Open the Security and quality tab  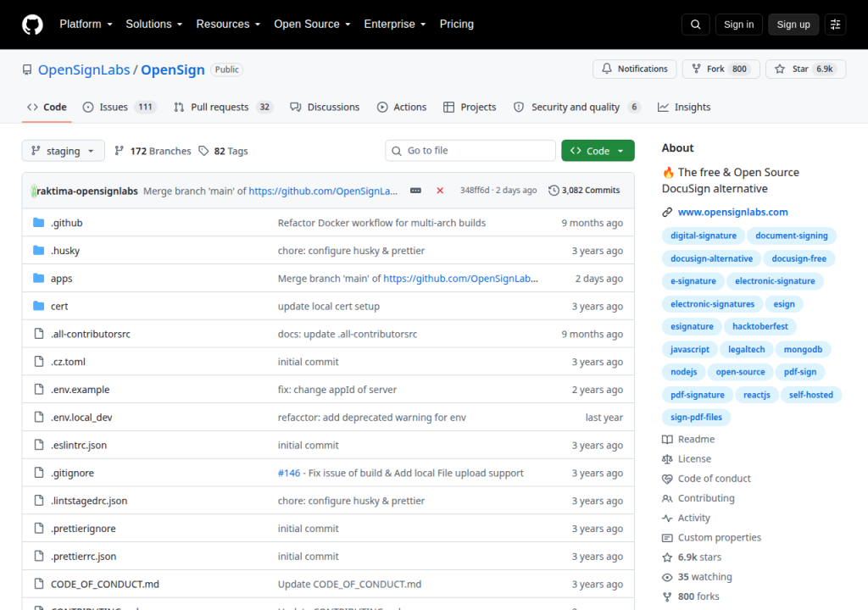[x=576, y=107]
